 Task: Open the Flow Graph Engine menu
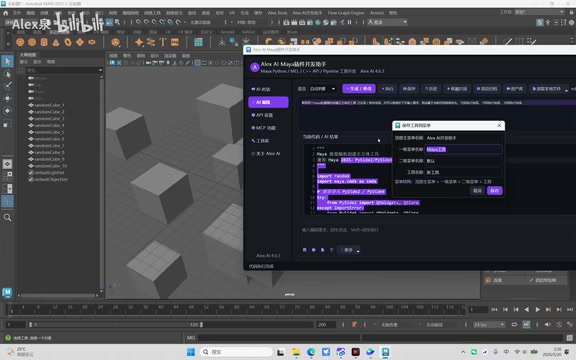click(346, 13)
